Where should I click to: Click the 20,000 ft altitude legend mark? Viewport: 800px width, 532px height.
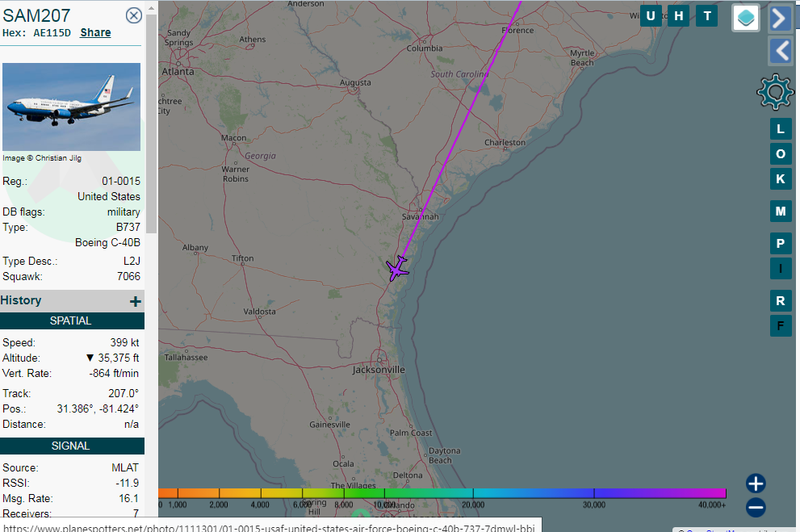tap(473, 505)
